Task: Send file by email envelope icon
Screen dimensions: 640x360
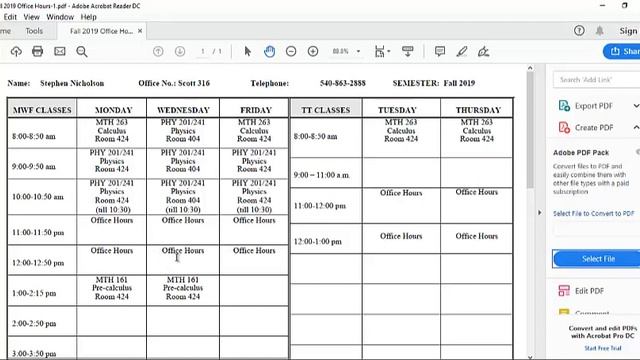Action: (60, 51)
